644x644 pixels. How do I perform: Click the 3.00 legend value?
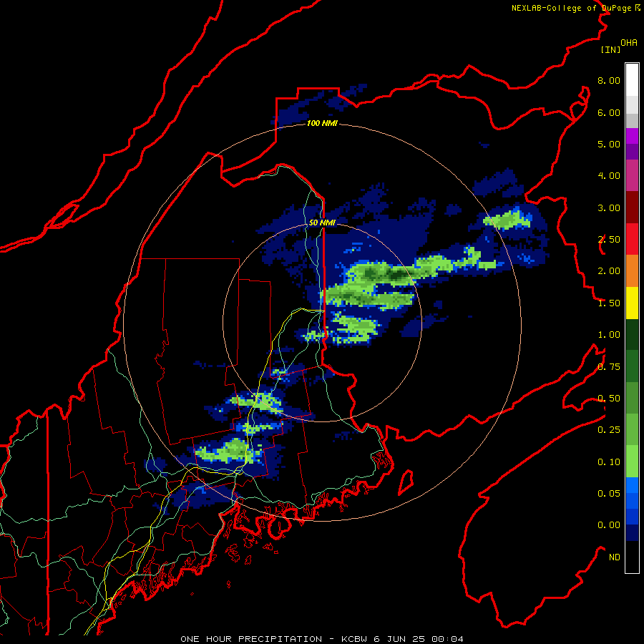point(609,208)
